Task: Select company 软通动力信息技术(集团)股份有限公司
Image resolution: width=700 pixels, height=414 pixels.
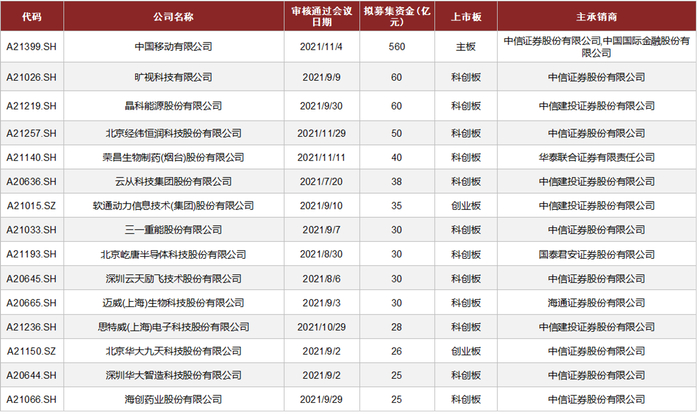Action: tap(174, 205)
